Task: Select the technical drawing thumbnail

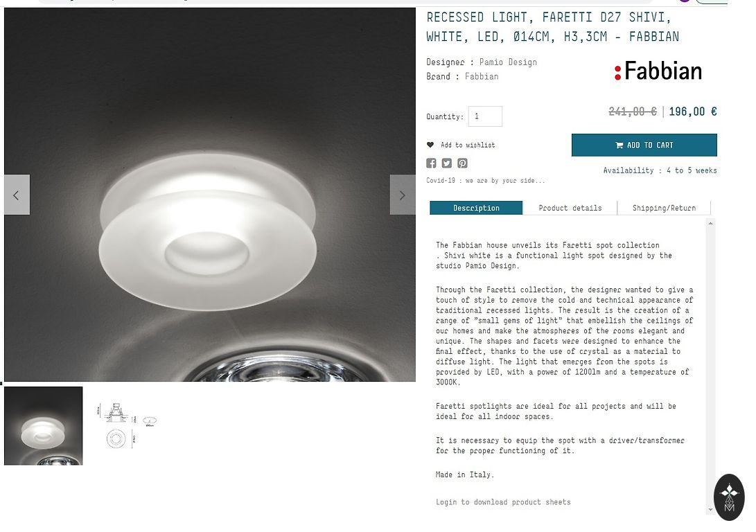Action: click(126, 425)
